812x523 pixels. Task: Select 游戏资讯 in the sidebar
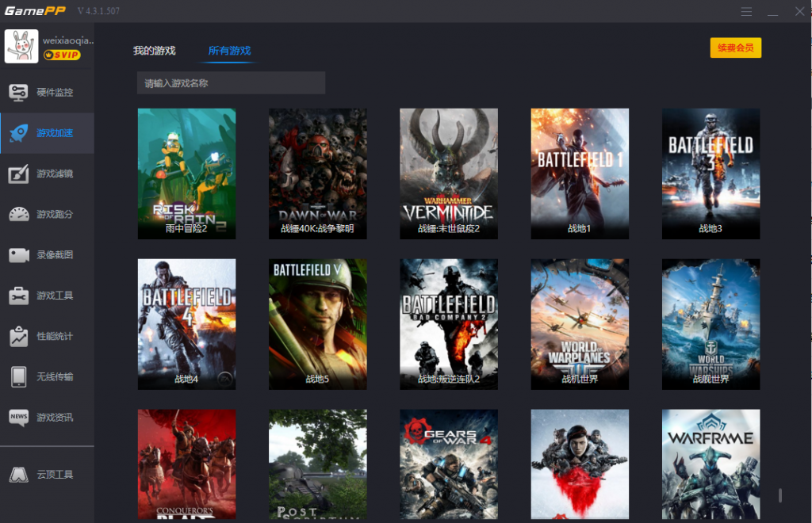[x=55, y=417]
